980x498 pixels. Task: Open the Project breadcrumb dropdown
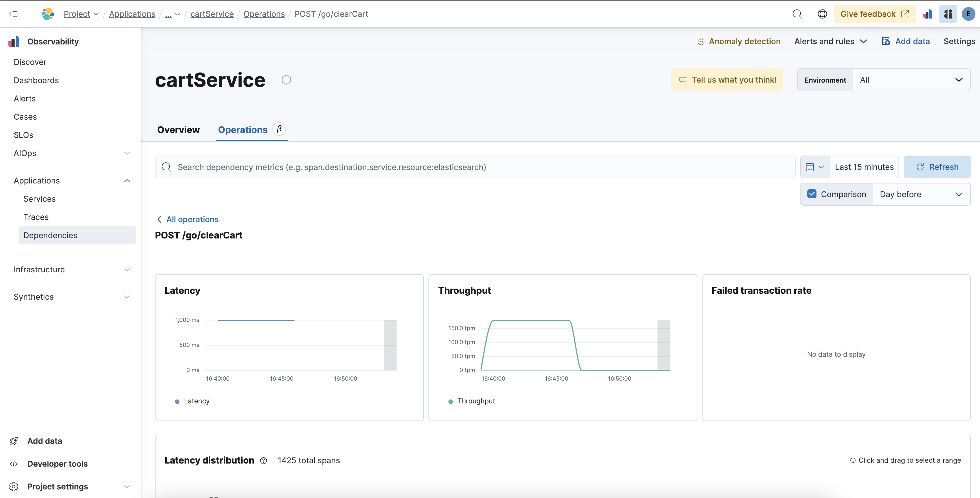(x=81, y=14)
